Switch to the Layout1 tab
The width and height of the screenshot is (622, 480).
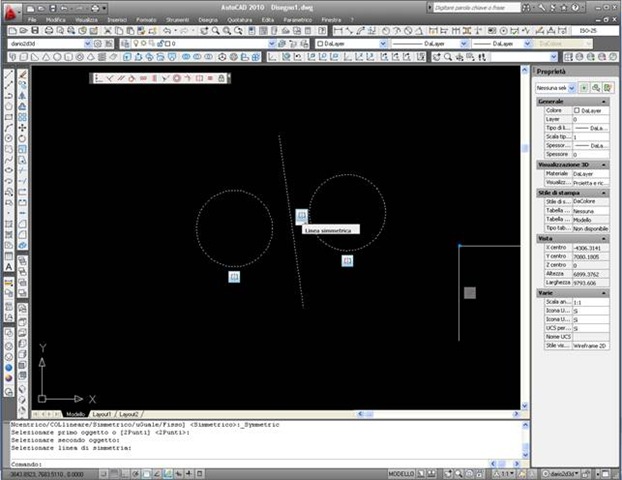click(102, 414)
